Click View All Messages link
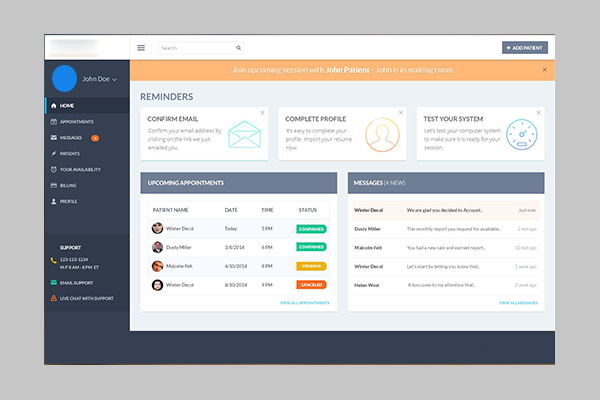This screenshot has height=400, width=600. pyautogui.click(x=518, y=302)
